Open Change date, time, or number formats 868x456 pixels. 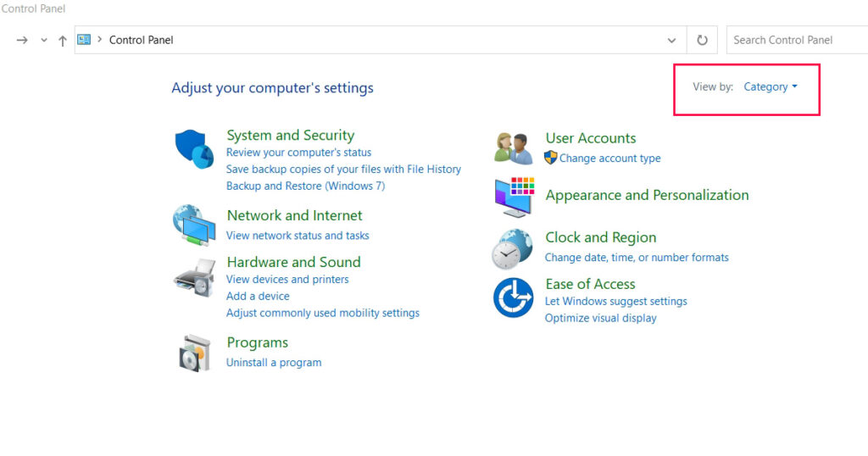[x=637, y=257]
